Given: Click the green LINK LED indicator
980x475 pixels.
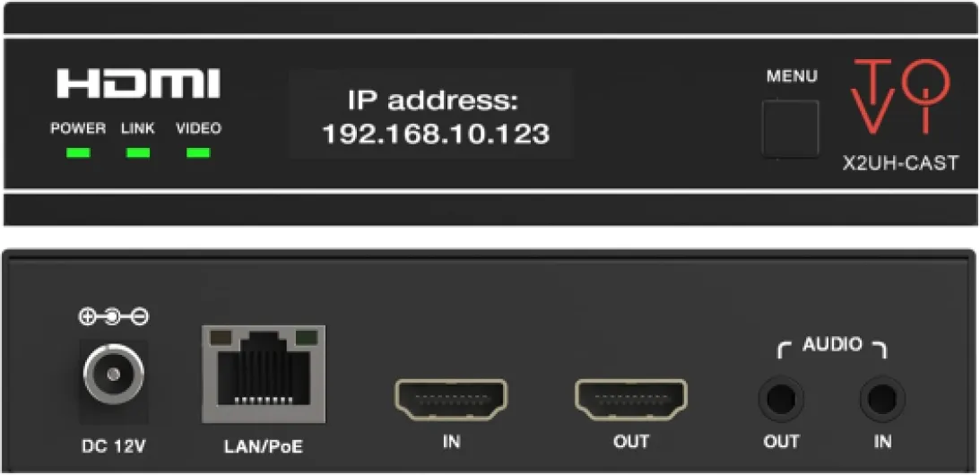Looking at the screenshot, I should point(137,152).
